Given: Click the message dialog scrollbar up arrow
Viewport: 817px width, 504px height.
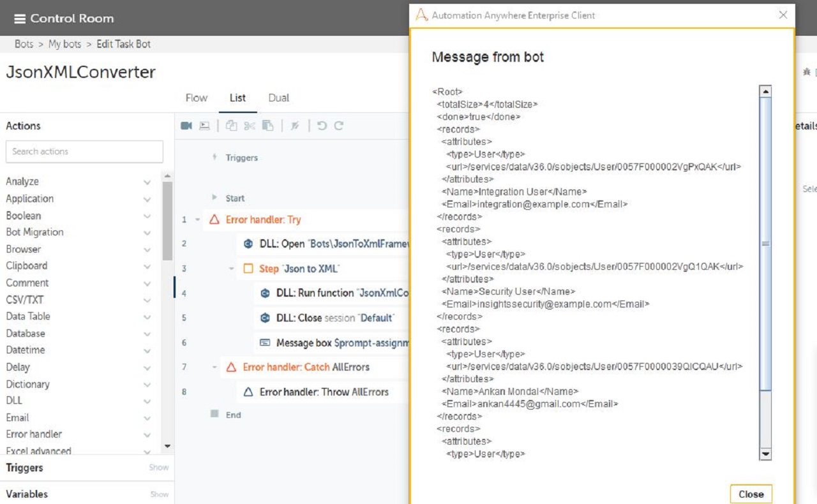Looking at the screenshot, I should (765, 91).
